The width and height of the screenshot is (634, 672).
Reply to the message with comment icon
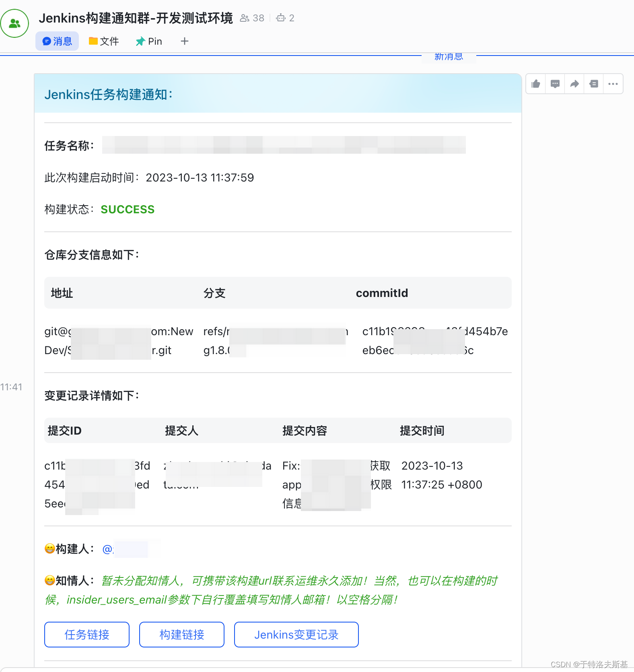tap(555, 84)
